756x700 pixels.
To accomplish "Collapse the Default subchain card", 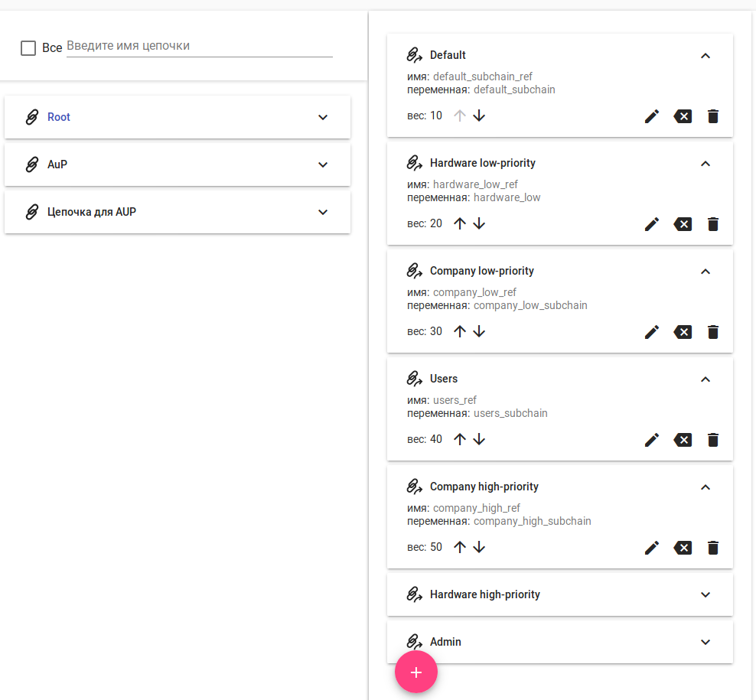I will 705,55.
